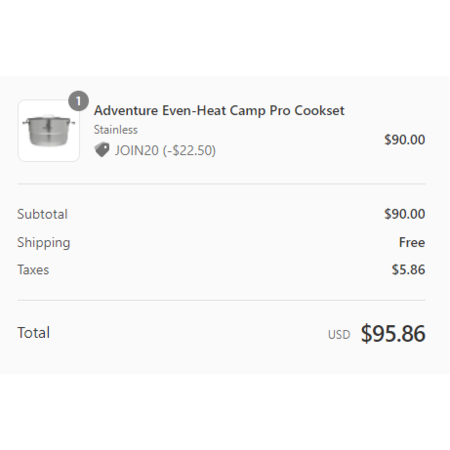Click the divider line above the Total row

[221, 300]
